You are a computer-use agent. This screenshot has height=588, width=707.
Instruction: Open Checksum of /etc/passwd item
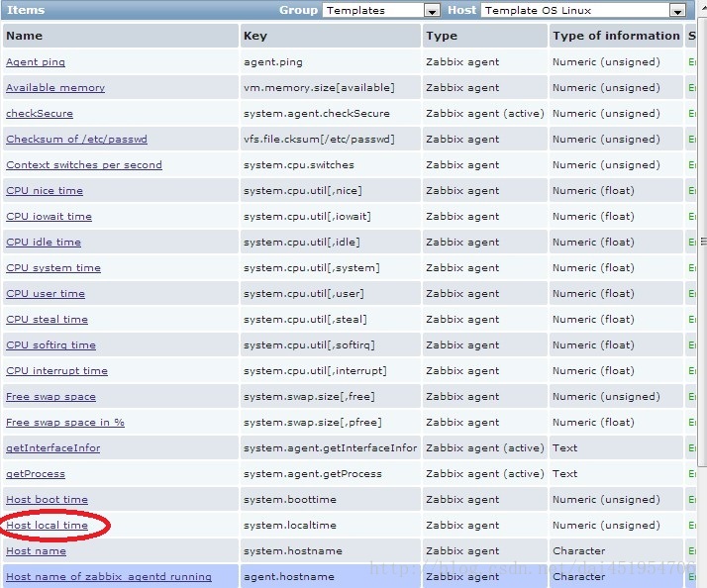click(x=76, y=139)
